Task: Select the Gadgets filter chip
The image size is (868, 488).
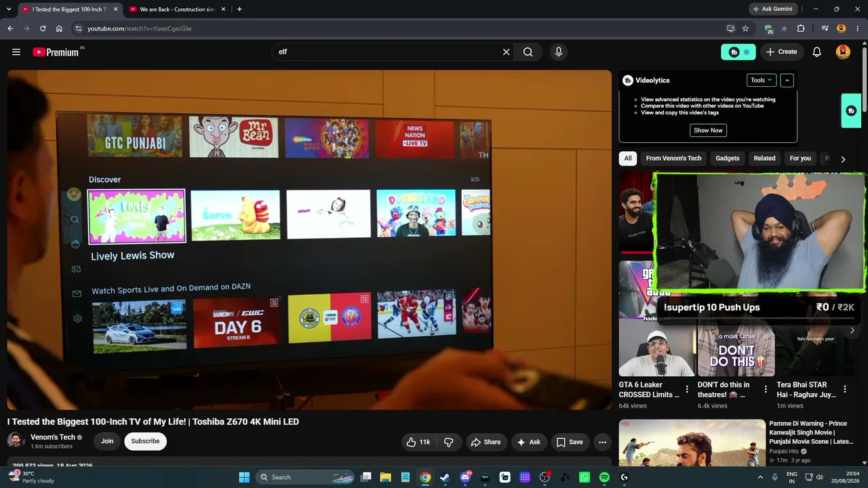Action: [728, 159]
